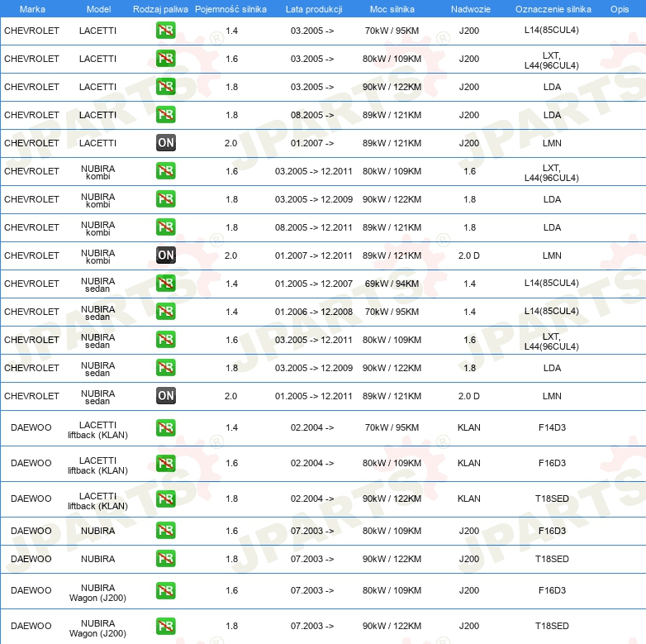The width and height of the screenshot is (646, 644).
Task: Select 01.2006 -> 12.2008 production years
Action: (x=314, y=312)
